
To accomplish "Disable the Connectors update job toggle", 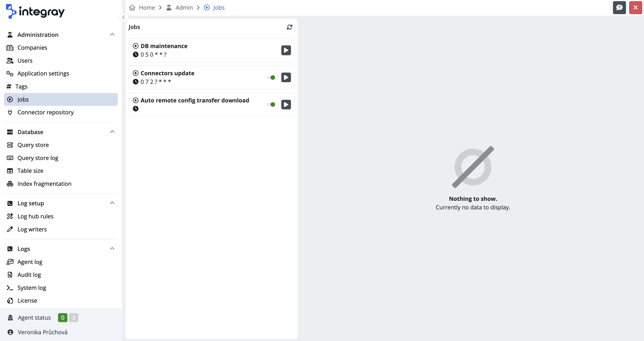I will click(271, 77).
